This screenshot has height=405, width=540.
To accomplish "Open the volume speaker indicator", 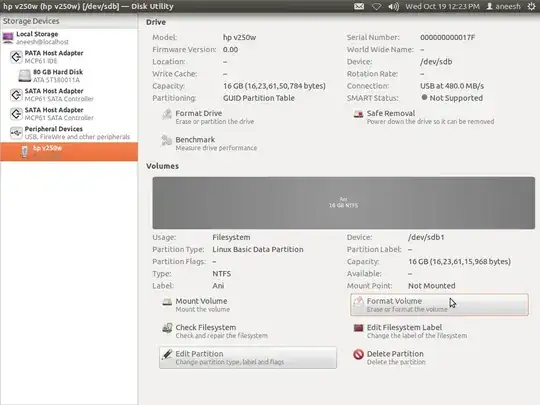I will [x=393, y=6].
